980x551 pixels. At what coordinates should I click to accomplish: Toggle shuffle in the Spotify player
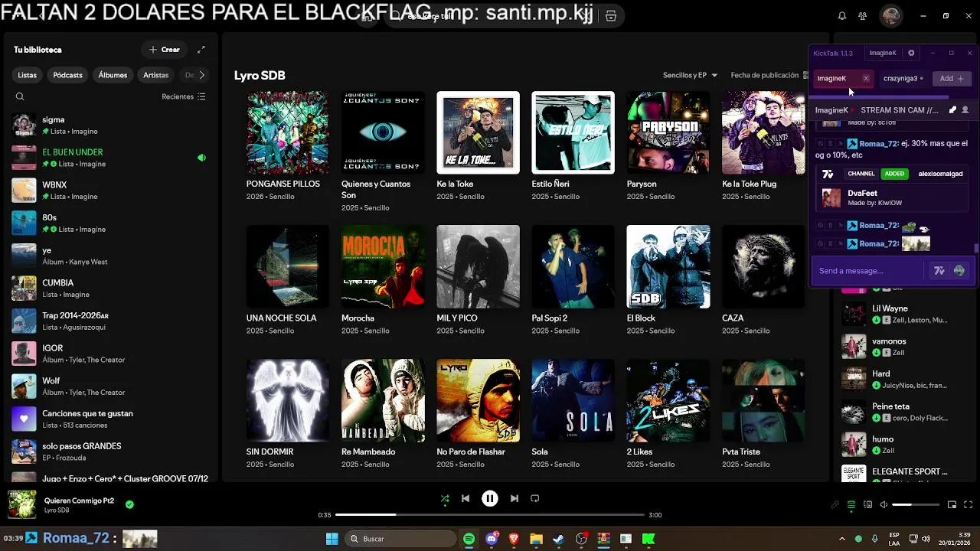445,498
